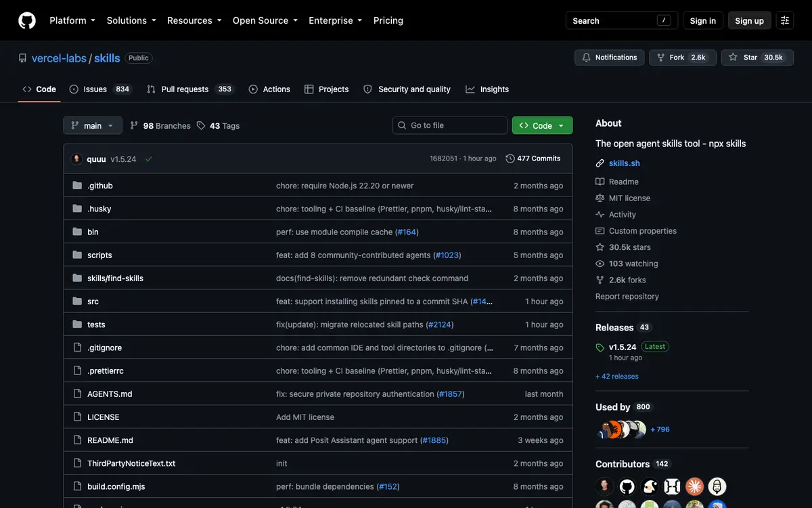Screen dimensions: 812x508
Task: Open commit hash 1682051
Action: (x=443, y=158)
